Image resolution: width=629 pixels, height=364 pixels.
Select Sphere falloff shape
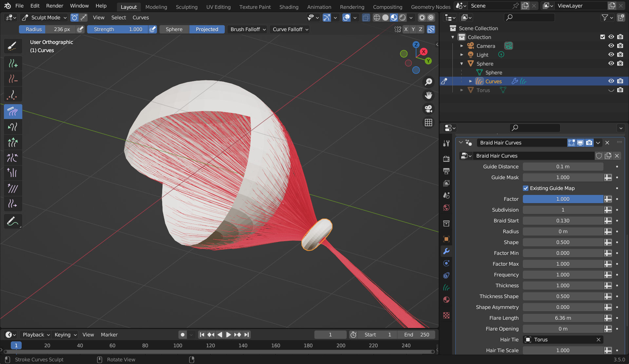pos(174,29)
